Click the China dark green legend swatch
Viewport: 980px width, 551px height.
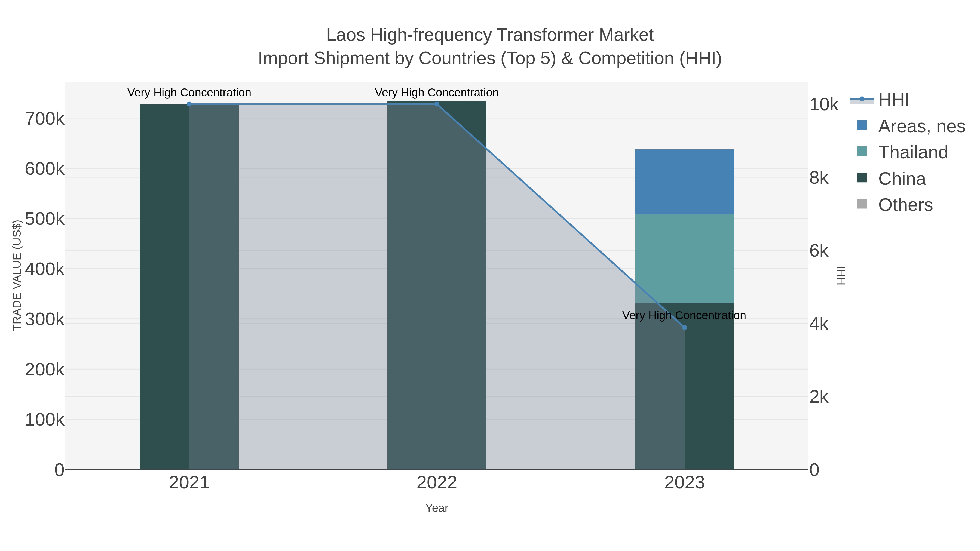coord(862,178)
